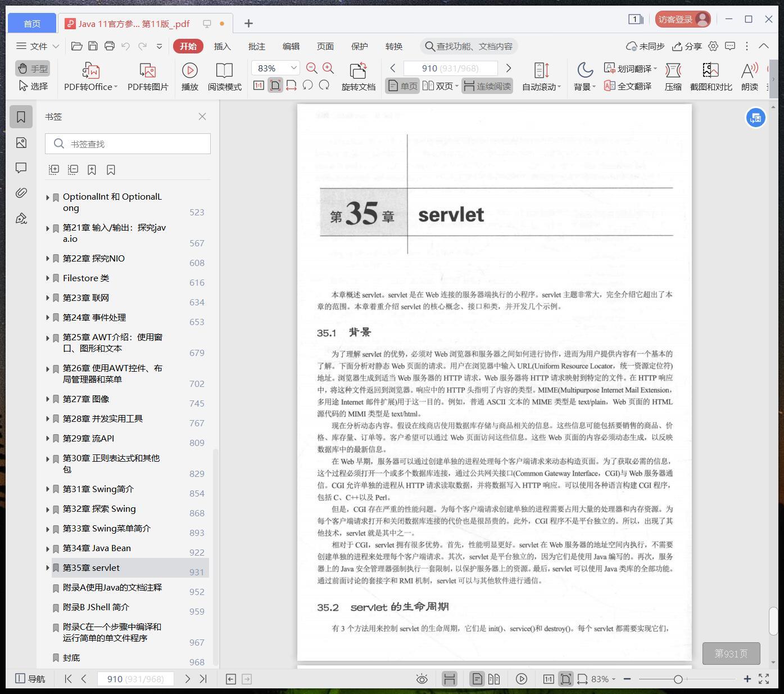Click the 旋转文档 rotate document tool
784x694 pixels.
358,76
